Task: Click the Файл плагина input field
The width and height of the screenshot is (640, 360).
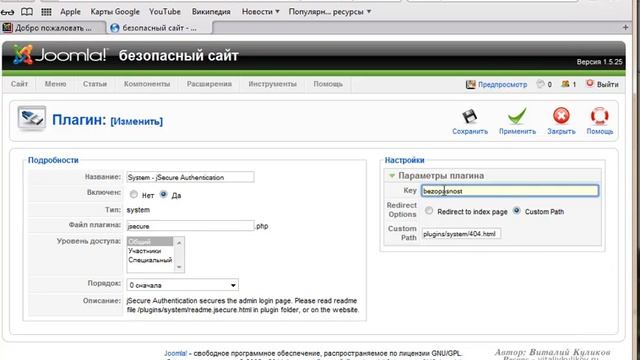Action: click(190, 226)
